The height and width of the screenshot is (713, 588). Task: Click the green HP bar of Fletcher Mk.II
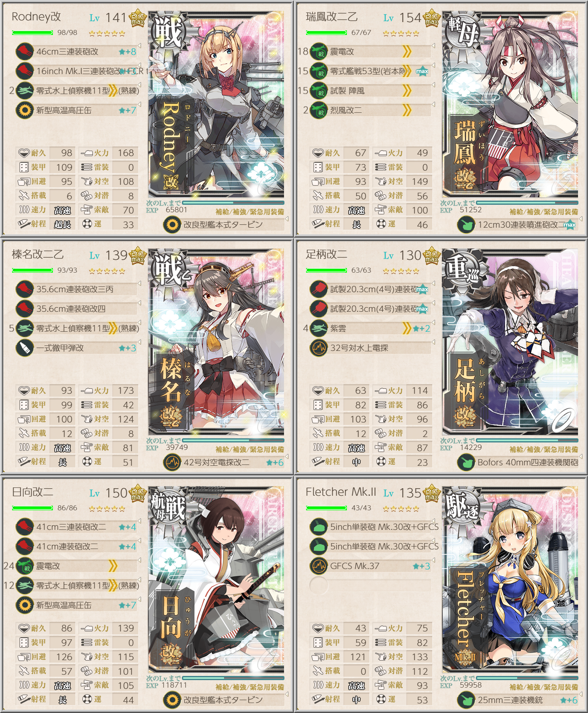(326, 508)
